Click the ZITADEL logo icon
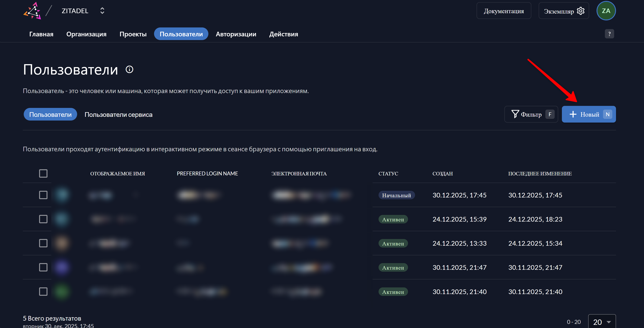The width and height of the screenshot is (644, 328). (x=32, y=11)
